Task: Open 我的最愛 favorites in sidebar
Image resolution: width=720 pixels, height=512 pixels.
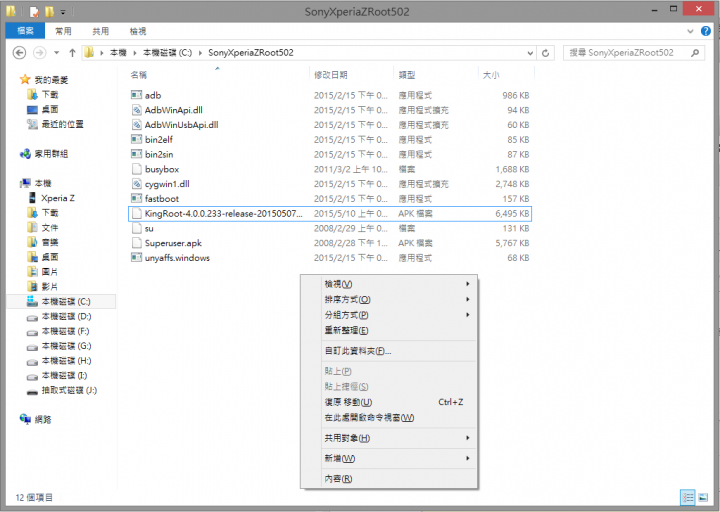Action: tap(51, 80)
